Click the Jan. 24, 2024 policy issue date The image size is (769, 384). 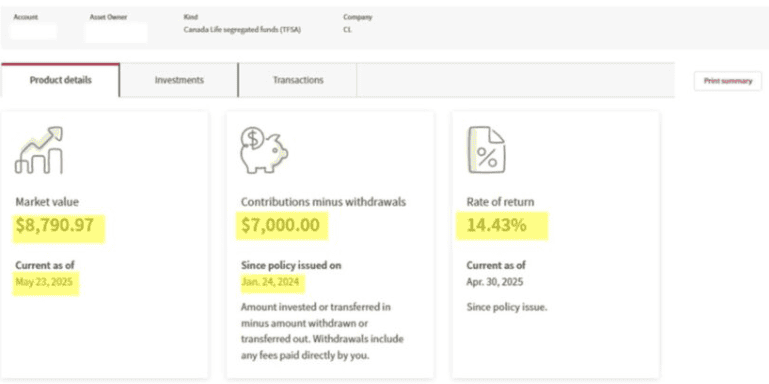point(269,282)
